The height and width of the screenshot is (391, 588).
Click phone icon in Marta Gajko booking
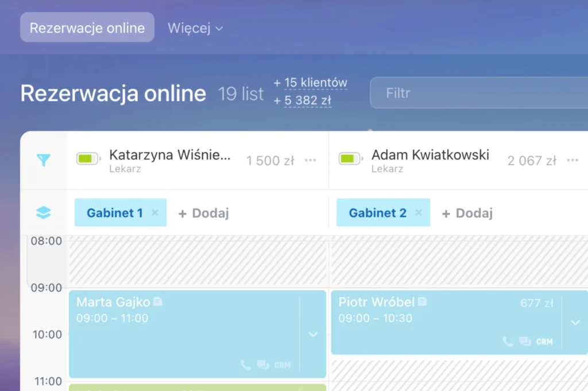pos(246,365)
